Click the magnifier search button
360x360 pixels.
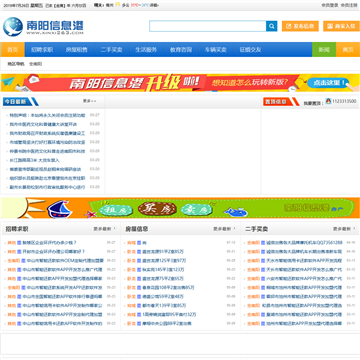[x=272, y=26]
